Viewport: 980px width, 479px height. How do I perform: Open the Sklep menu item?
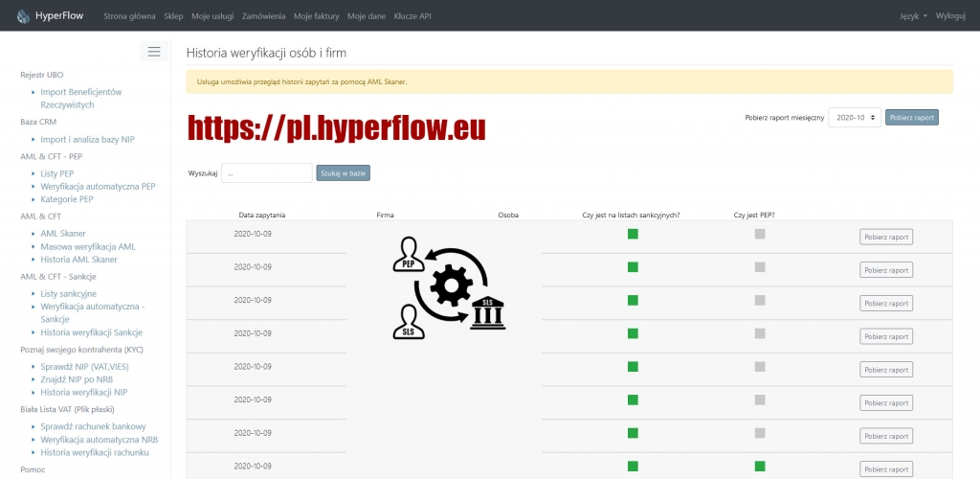click(x=174, y=16)
